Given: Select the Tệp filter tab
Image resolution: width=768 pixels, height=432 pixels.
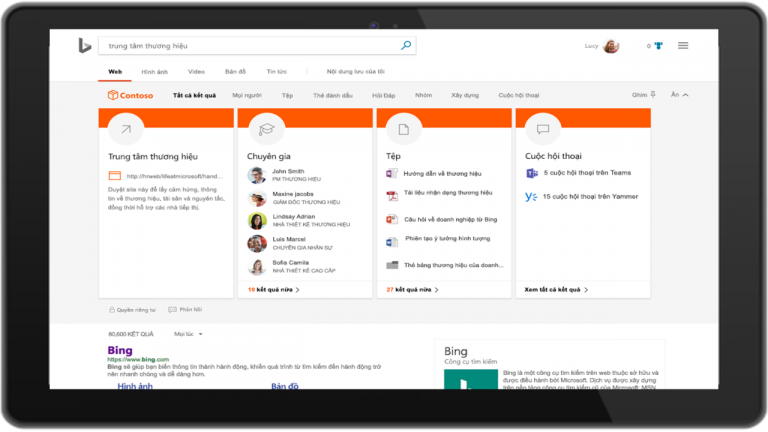Looking at the screenshot, I should click(x=288, y=96).
